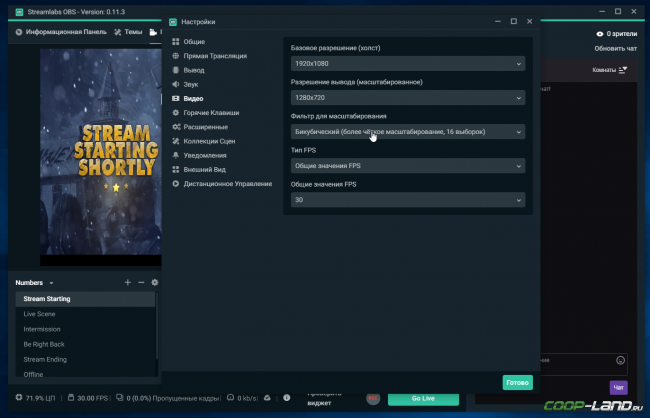Click the Go Live button
650x418 pixels.
click(423, 399)
